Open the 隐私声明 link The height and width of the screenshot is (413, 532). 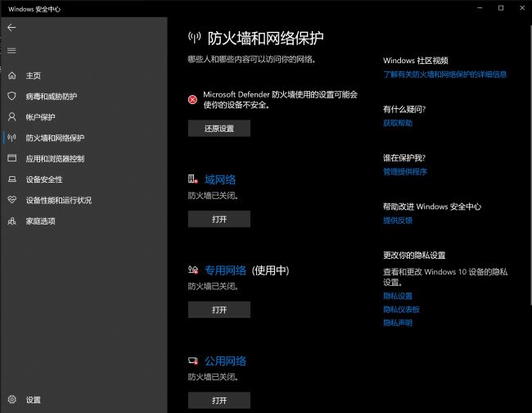point(398,323)
